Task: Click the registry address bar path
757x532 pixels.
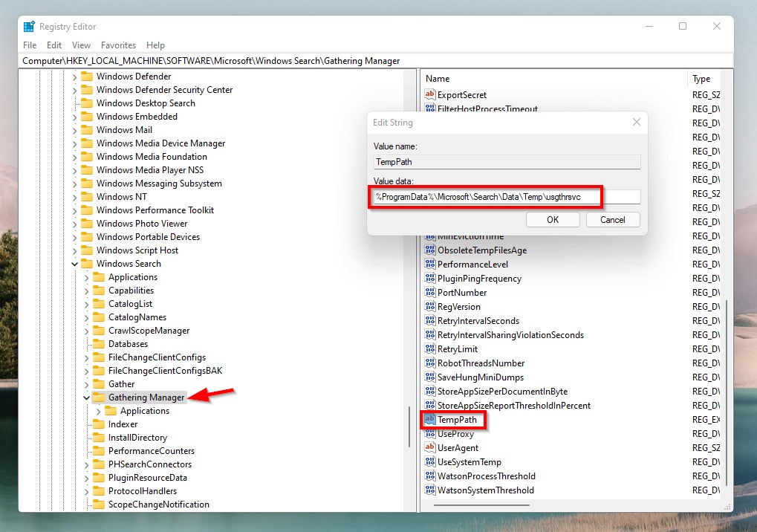Action: click(x=211, y=61)
